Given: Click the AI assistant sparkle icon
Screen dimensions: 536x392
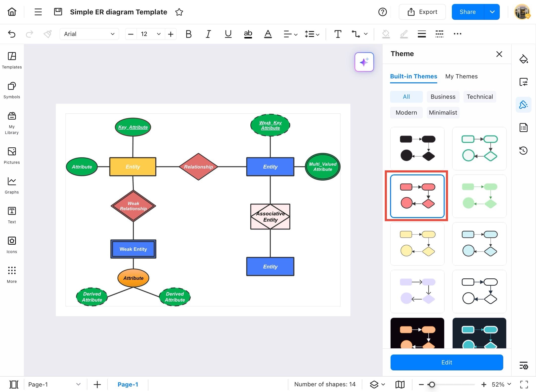Looking at the screenshot, I should [x=364, y=62].
